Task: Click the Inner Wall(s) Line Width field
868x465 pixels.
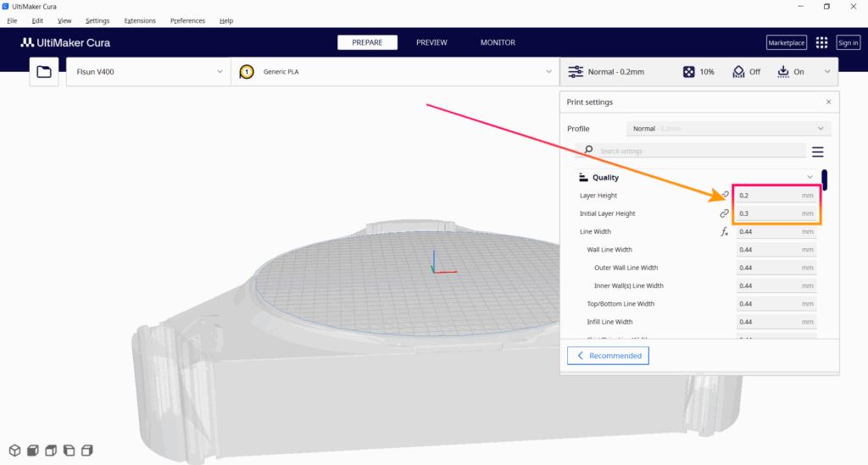Action: (776, 285)
